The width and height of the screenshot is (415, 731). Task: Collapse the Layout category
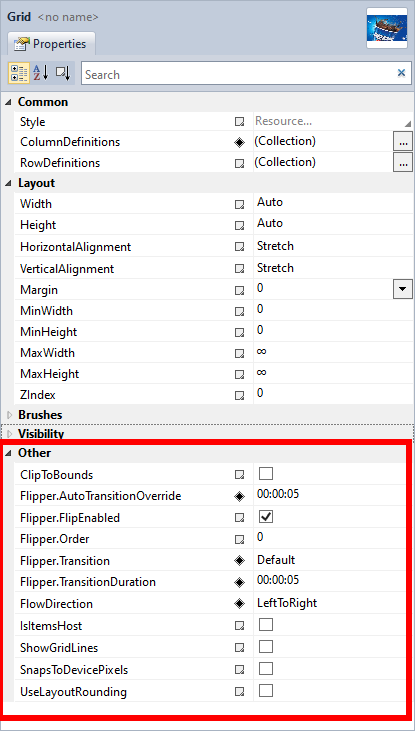[9, 183]
